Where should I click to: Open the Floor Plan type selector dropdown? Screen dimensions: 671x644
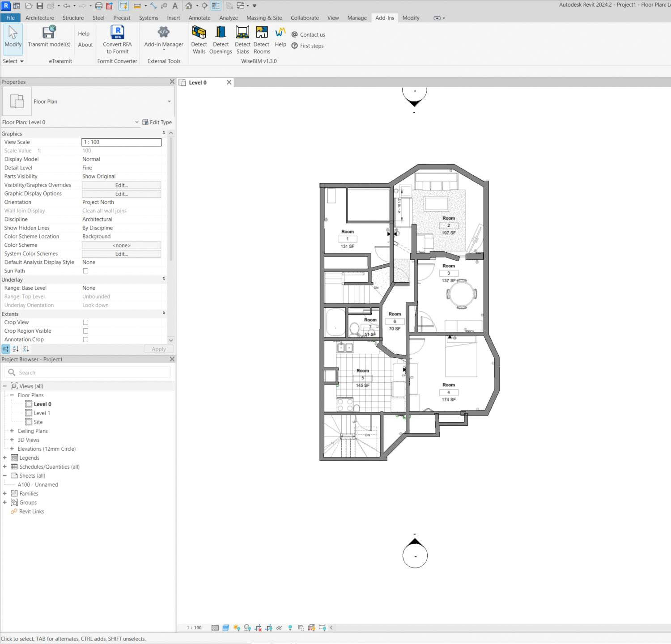[x=169, y=102]
